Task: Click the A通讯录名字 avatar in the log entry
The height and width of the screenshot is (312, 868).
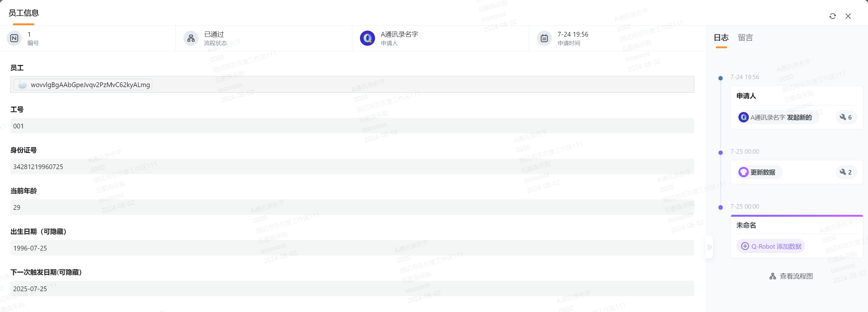Action: click(x=743, y=117)
